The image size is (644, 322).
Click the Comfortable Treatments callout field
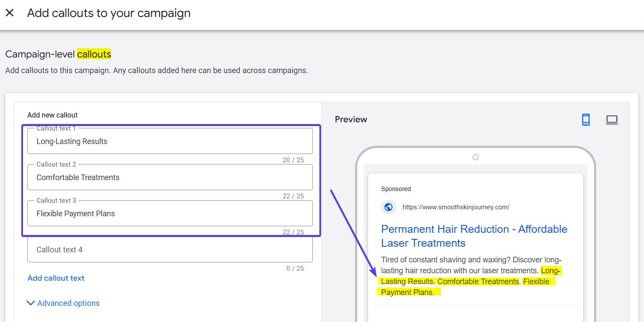(169, 177)
